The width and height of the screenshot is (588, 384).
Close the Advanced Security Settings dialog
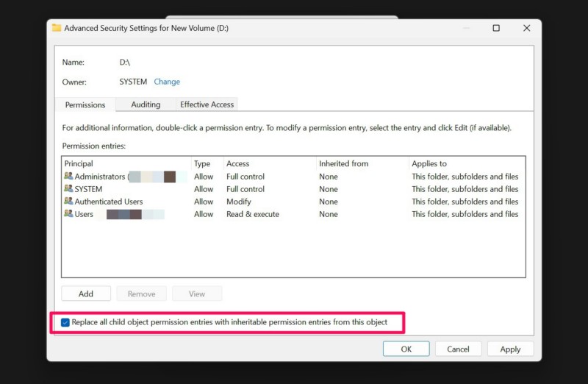(526, 28)
